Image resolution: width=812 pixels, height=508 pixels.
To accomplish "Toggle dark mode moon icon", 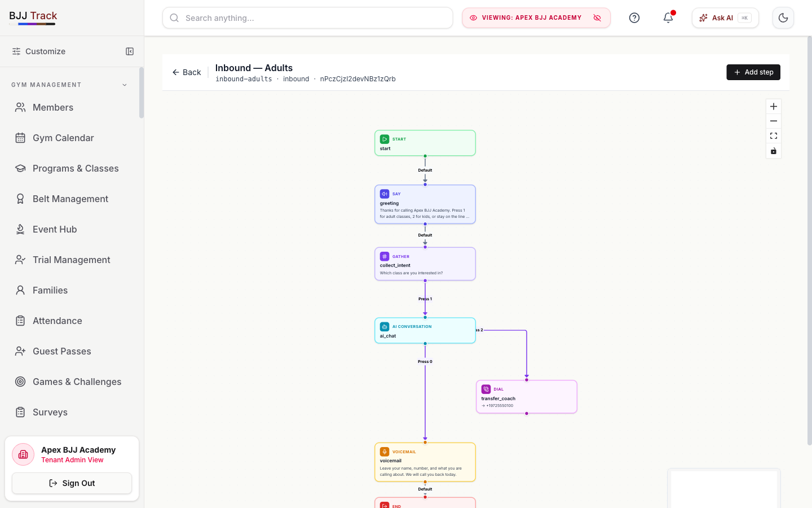I will (783, 18).
